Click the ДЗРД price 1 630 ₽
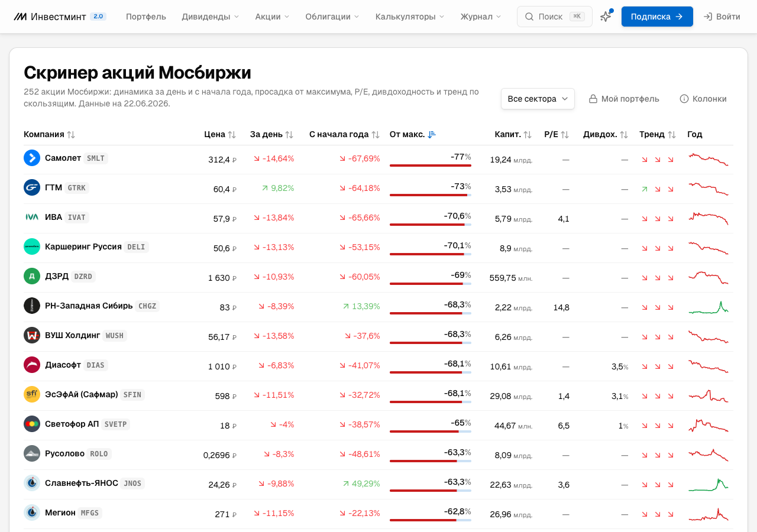Image resolution: width=757 pixels, height=532 pixels. [x=222, y=277]
